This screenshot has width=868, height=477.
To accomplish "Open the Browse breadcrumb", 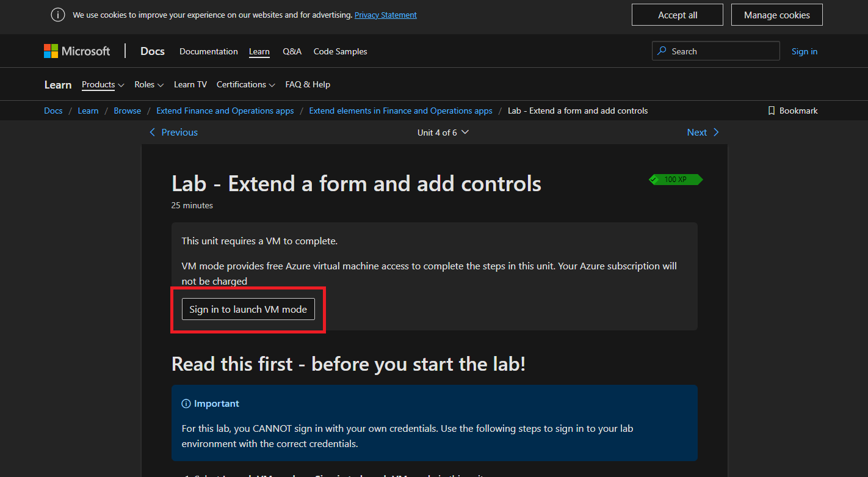I will click(x=128, y=111).
